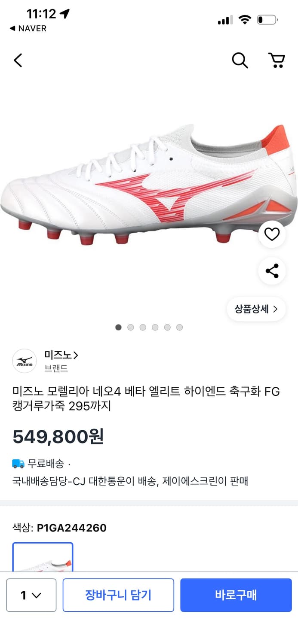
Task: Select the first carousel page dot
Action: point(118,327)
